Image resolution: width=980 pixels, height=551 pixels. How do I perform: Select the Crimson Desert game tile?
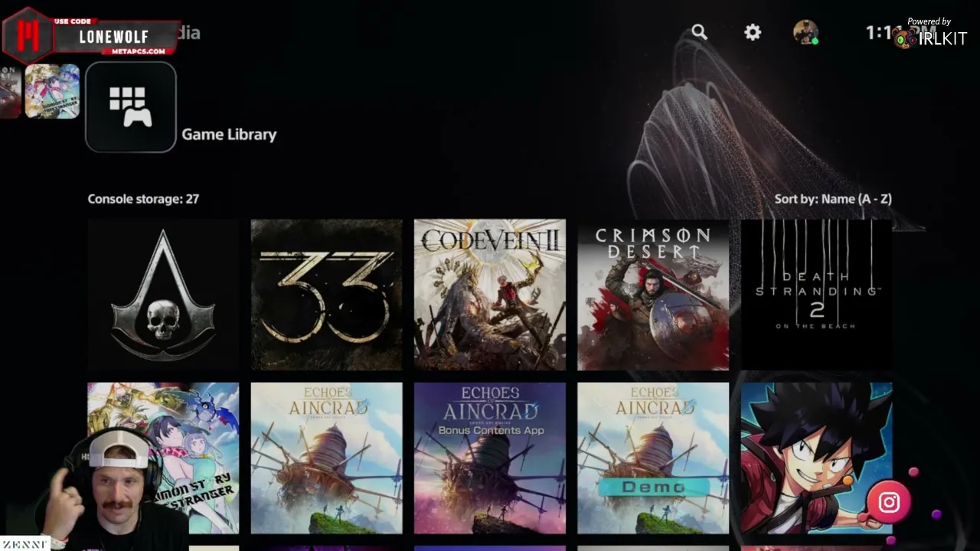(x=653, y=295)
